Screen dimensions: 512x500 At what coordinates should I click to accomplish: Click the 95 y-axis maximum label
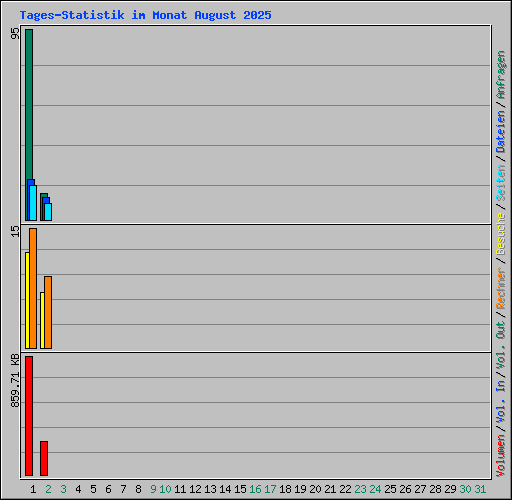(x=15, y=33)
